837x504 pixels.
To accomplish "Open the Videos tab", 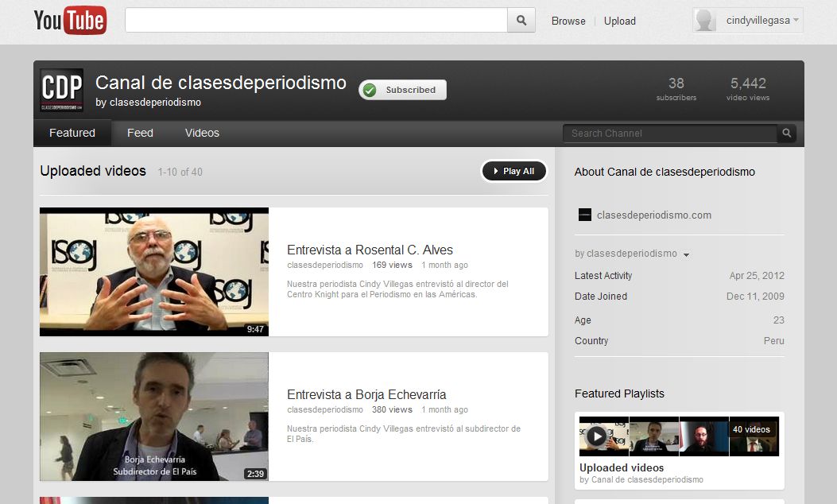I will coord(202,133).
